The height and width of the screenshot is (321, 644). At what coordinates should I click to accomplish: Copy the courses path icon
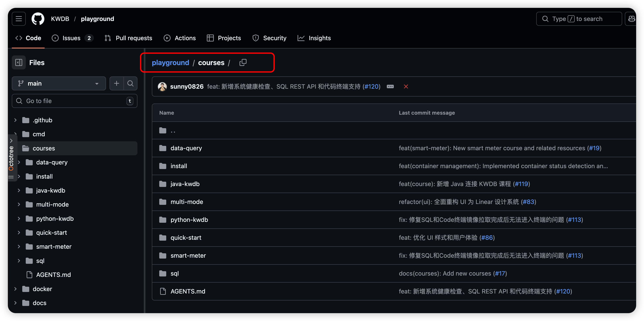(x=243, y=62)
